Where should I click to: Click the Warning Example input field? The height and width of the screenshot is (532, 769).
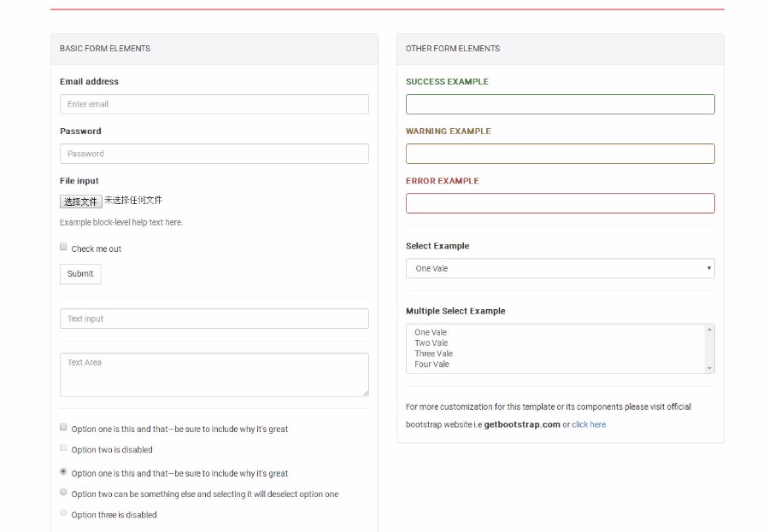tap(560, 154)
